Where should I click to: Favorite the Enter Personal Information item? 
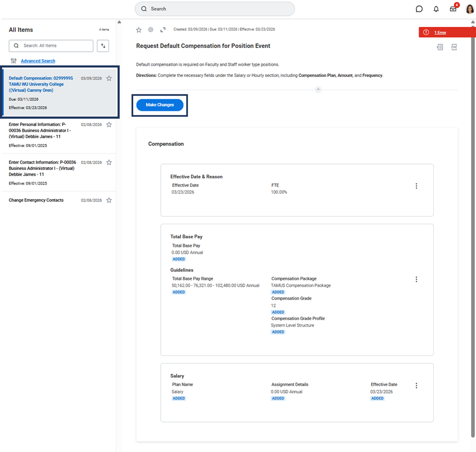click(109, 125)
